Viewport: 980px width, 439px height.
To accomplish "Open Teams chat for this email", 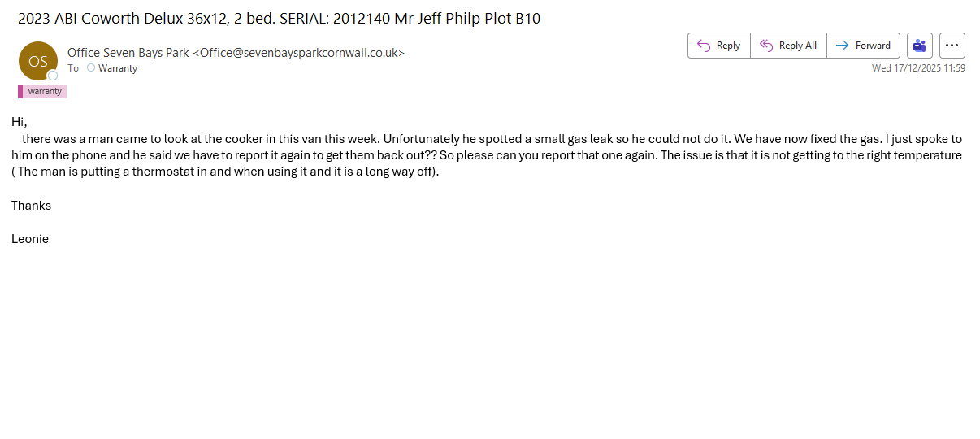I will [x=920, y=46].
